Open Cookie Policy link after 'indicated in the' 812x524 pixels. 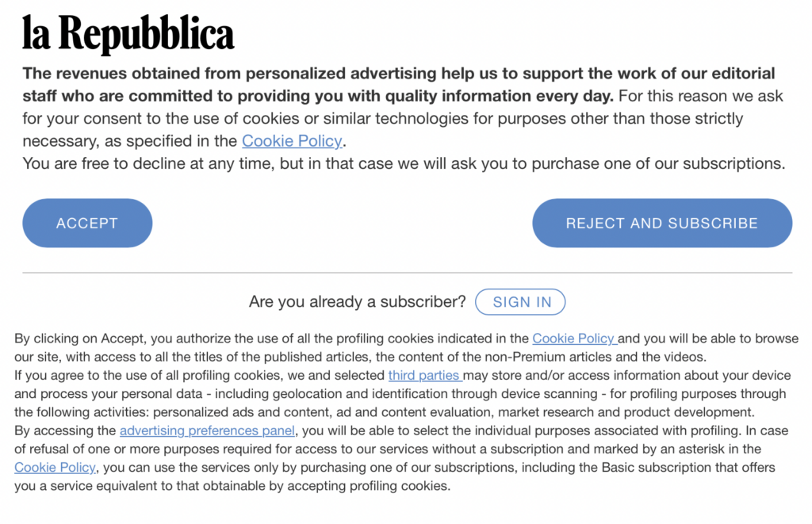573,338
